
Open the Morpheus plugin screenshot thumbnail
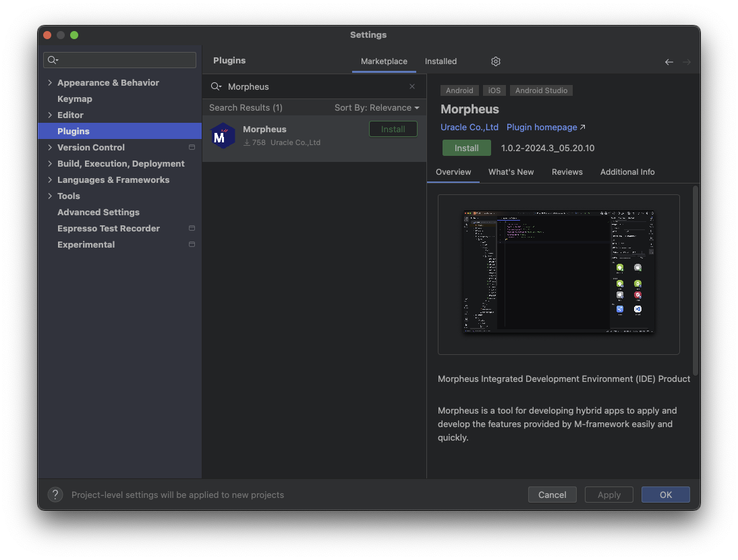(x=559, y=272)
